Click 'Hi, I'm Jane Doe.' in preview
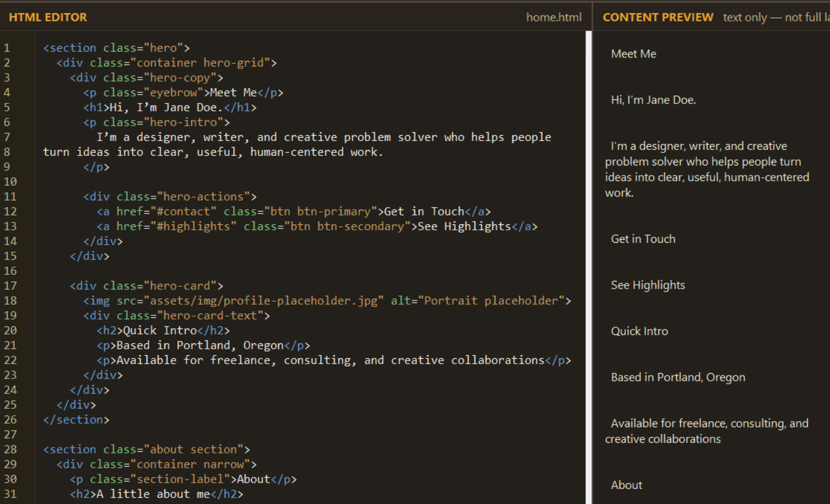Viewport: 830px width, 504px height. [653, 100]
